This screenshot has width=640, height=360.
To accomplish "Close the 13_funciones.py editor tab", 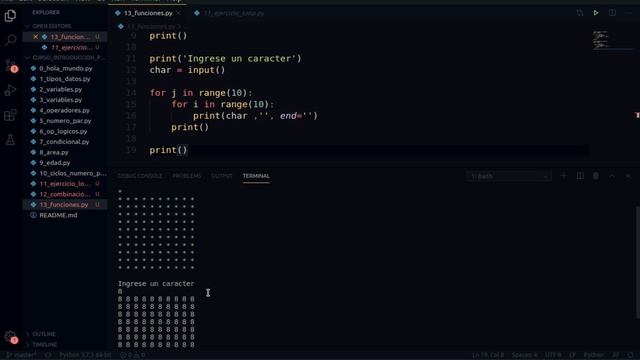I will coord(179,13).
